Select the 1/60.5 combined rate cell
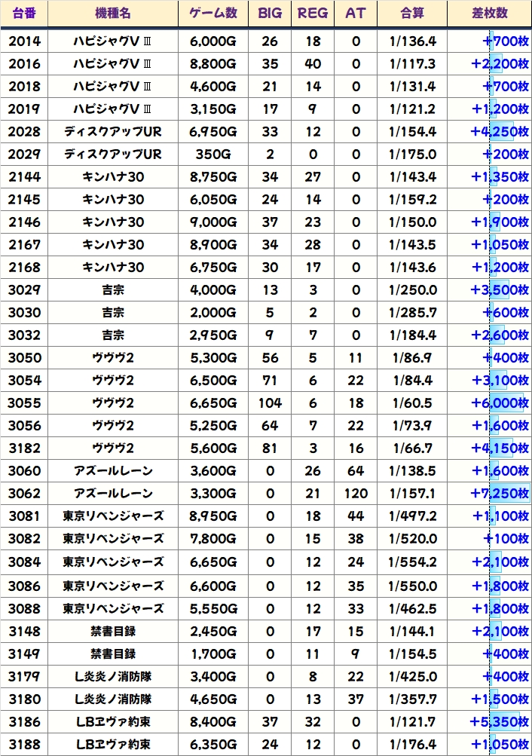 point(412,402)
